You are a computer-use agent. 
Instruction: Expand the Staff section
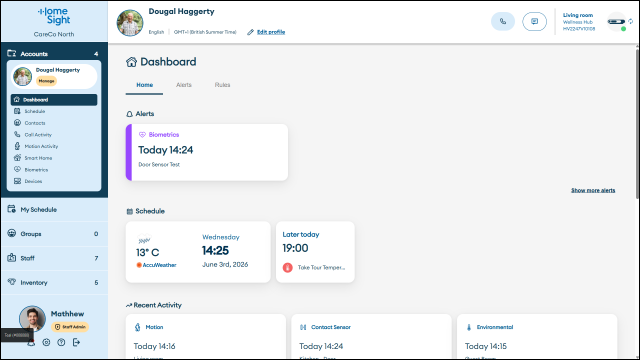54,258
